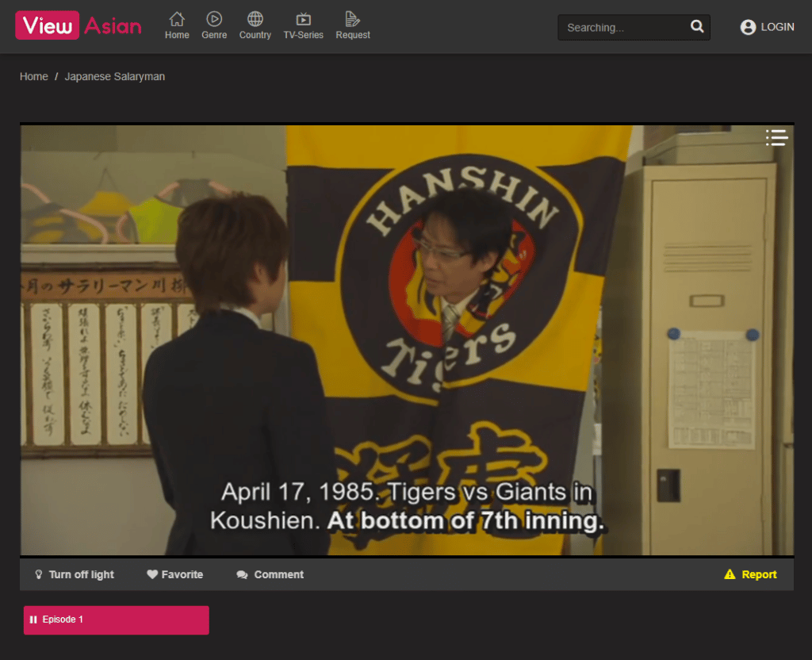Open the episode list icon on the player

coord(776,137)
